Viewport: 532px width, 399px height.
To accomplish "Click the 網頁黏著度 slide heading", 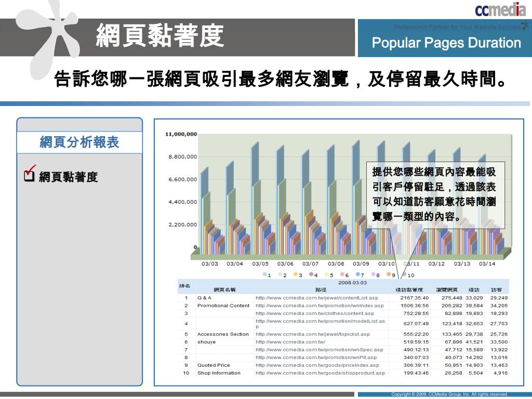I will (x=160, y=35).
